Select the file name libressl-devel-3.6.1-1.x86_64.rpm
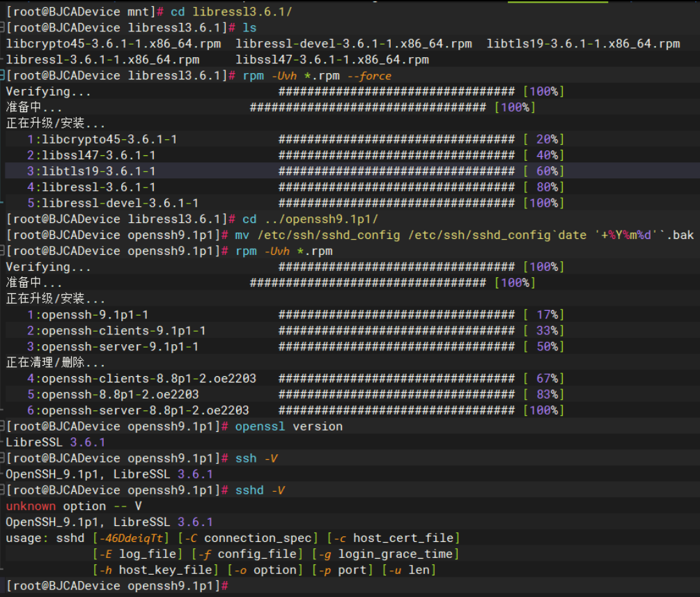This screenshot has height=597, width=700. (354, 44)
